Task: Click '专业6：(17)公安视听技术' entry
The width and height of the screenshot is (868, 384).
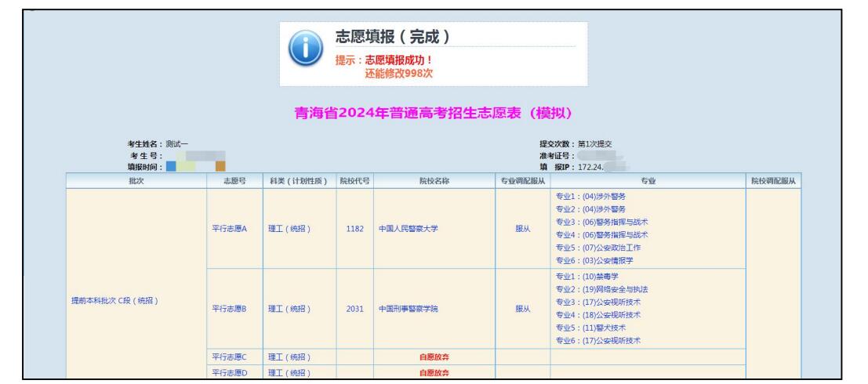Action: tap(598, 341)
